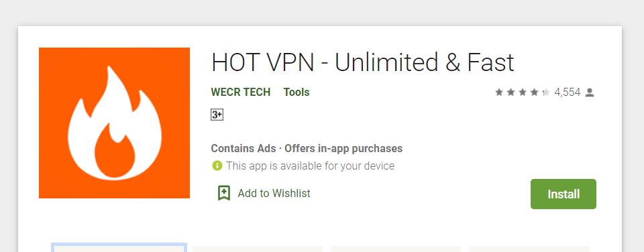
Task: Install the HOT VPN app
Action: [x=563, y=194]
